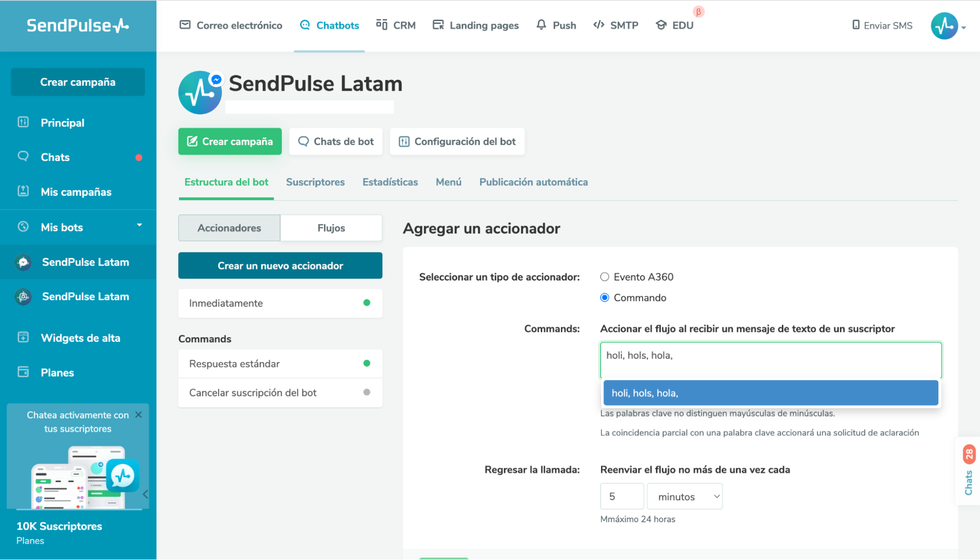980x560 pixels.
Task: Toggle Cancelar suscripción del bot status dot
Action: point(367,392)
